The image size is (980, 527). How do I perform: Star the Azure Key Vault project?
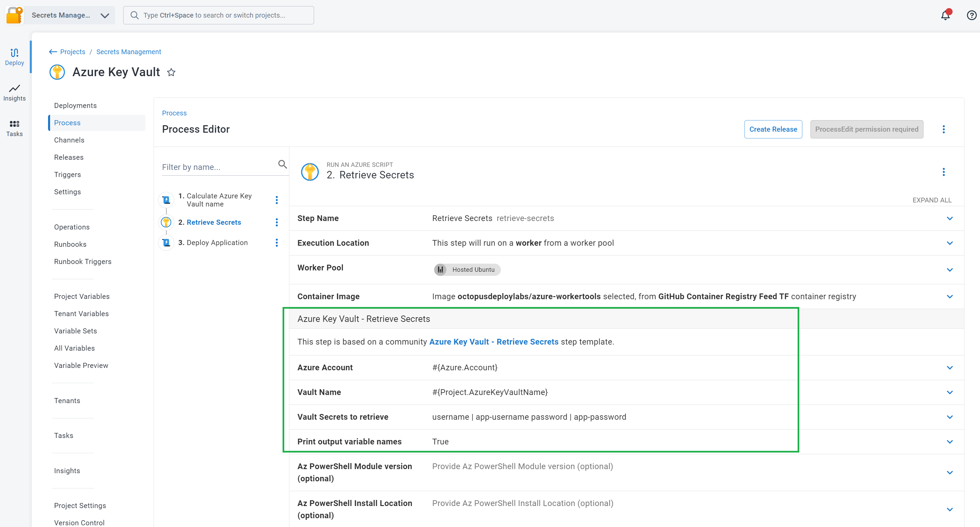point(171,72)
